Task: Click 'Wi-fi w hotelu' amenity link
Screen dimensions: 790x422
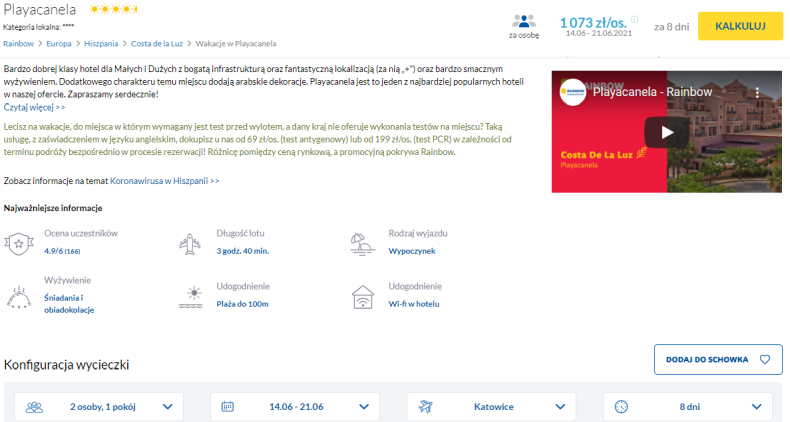Action: [x=414, y=304]
